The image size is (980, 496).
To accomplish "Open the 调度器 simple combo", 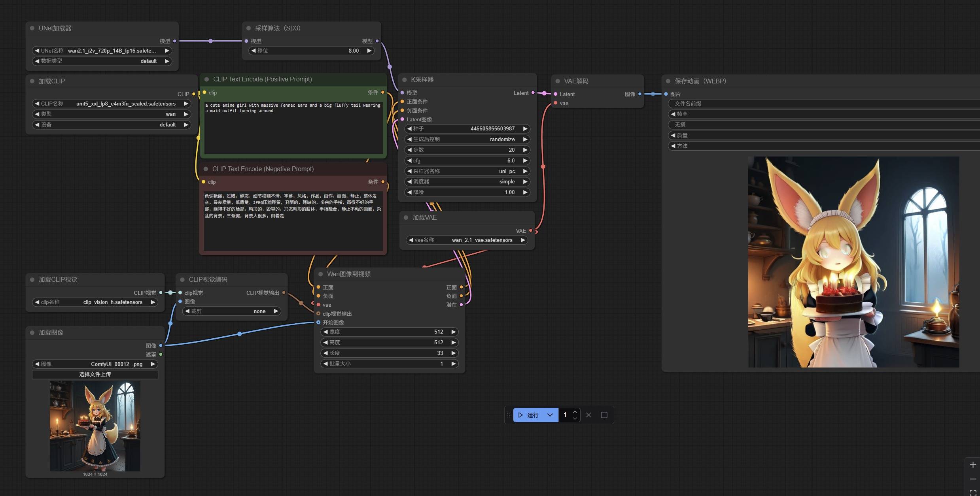I will click(x=467, y=182).
